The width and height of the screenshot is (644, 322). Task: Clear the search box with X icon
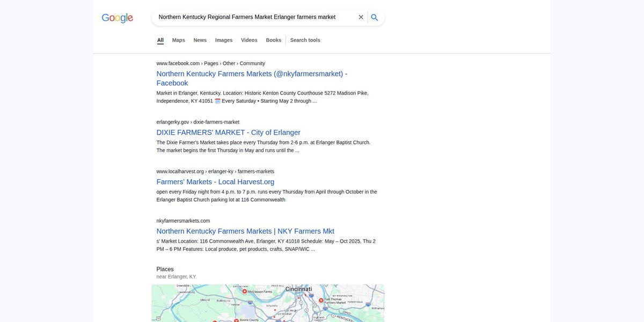(x=361, y=17)
